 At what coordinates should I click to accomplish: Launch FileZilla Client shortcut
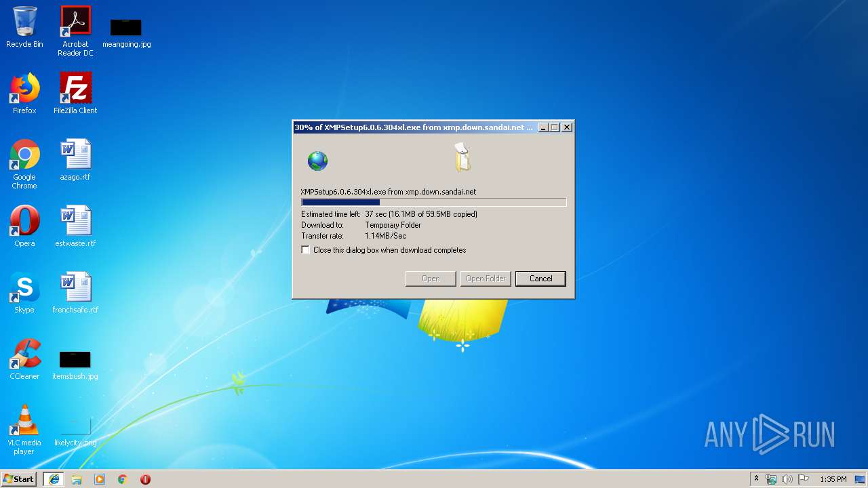coord(75,94)
